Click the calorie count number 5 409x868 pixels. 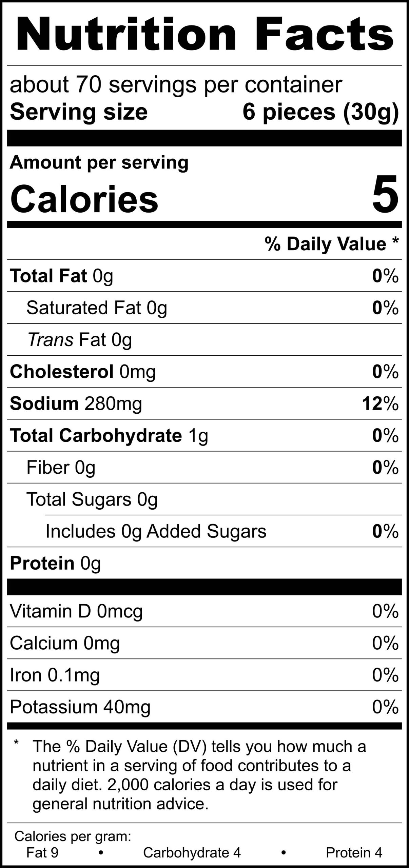pos(385,195)
